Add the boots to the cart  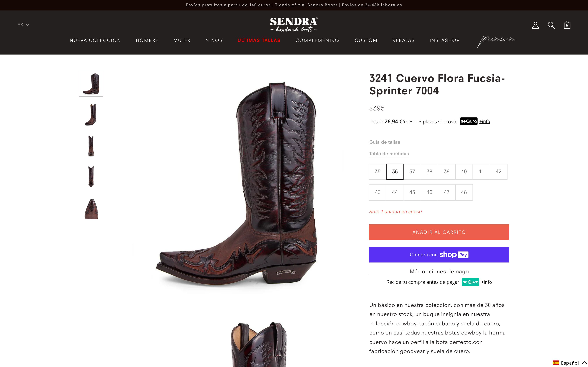coord(439,232)
